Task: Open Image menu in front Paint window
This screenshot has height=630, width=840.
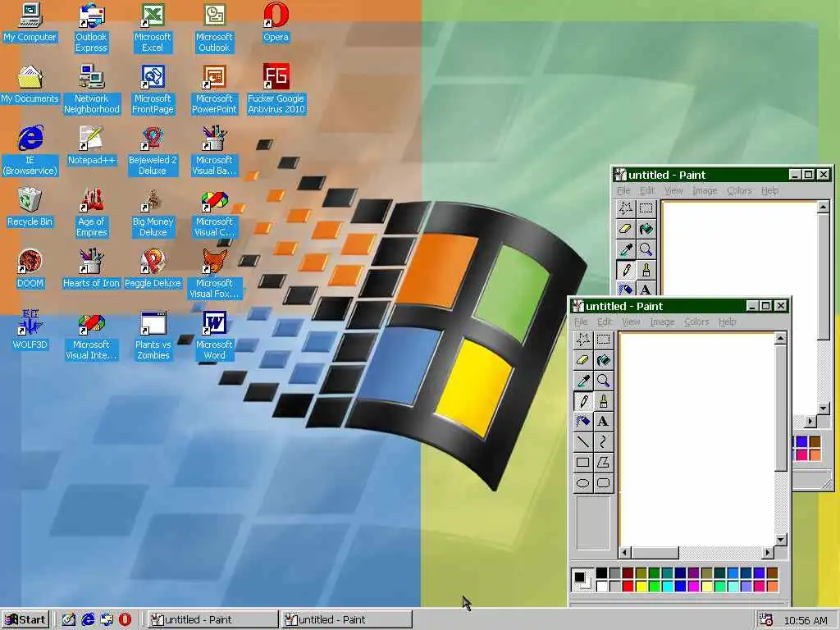Action: tap(662, 322)
